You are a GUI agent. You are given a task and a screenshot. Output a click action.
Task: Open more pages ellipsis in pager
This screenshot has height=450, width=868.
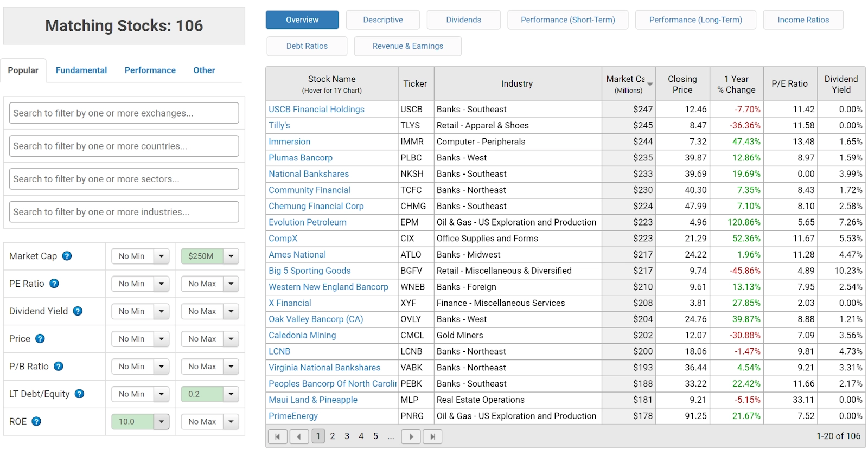point(391,436)
